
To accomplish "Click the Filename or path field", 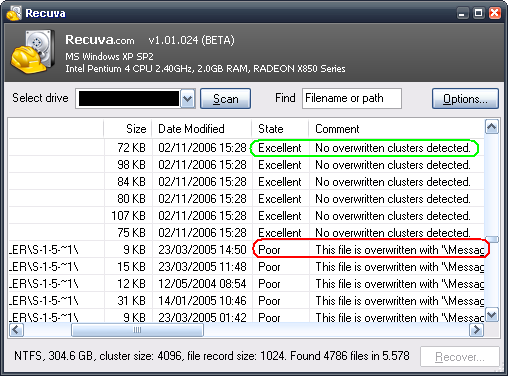I will pyautogui.click(x=352, y=98).
